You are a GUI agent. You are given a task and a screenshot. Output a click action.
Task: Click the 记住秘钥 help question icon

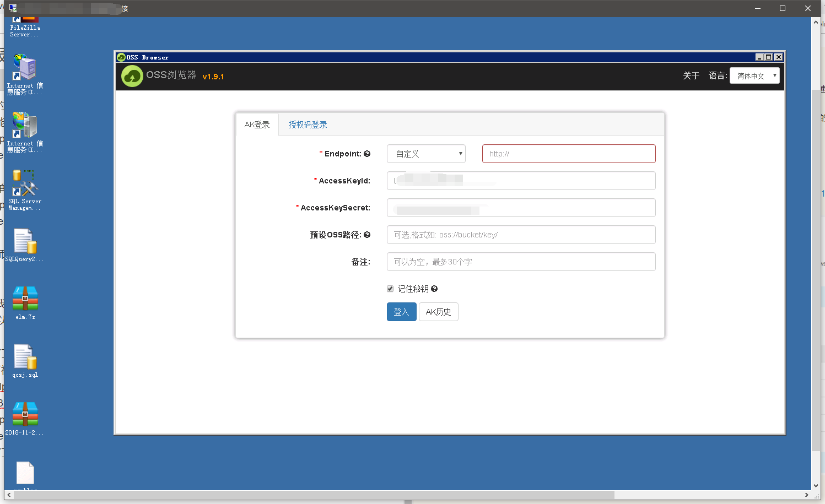click(434, 289)
